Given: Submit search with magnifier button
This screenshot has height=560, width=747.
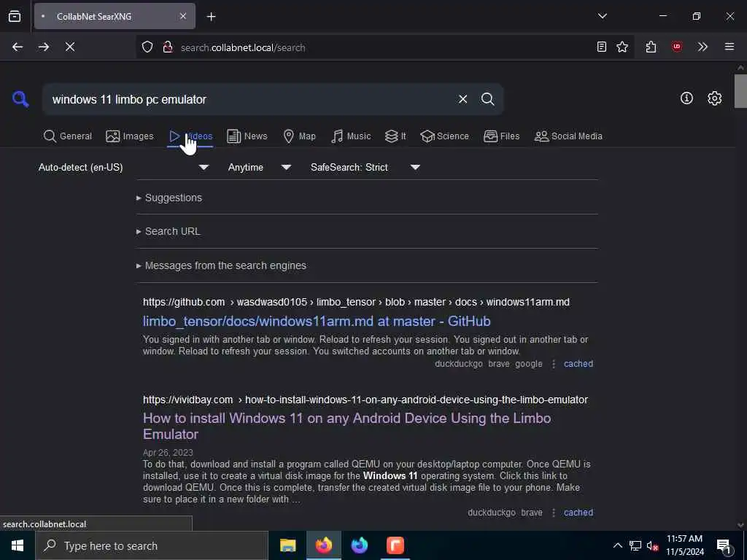Looking at the screenshot, I should (487, 99).
